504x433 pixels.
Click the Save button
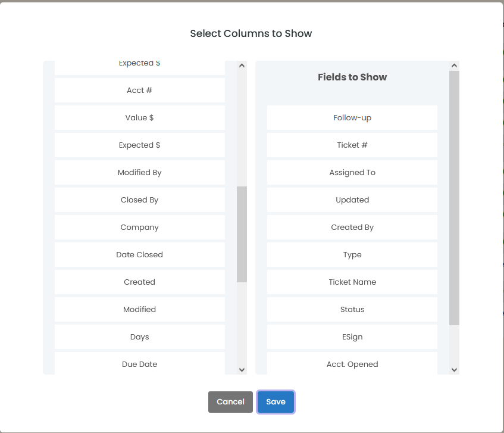[x=276, y=402]
